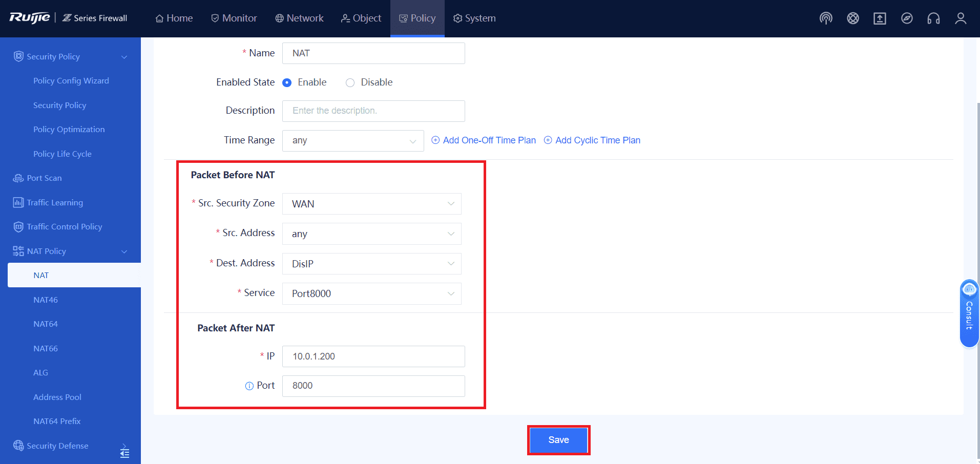Viewport: 980px width, 464px height.
Task: Open the Monitor tab
Action: pos(234,18)
